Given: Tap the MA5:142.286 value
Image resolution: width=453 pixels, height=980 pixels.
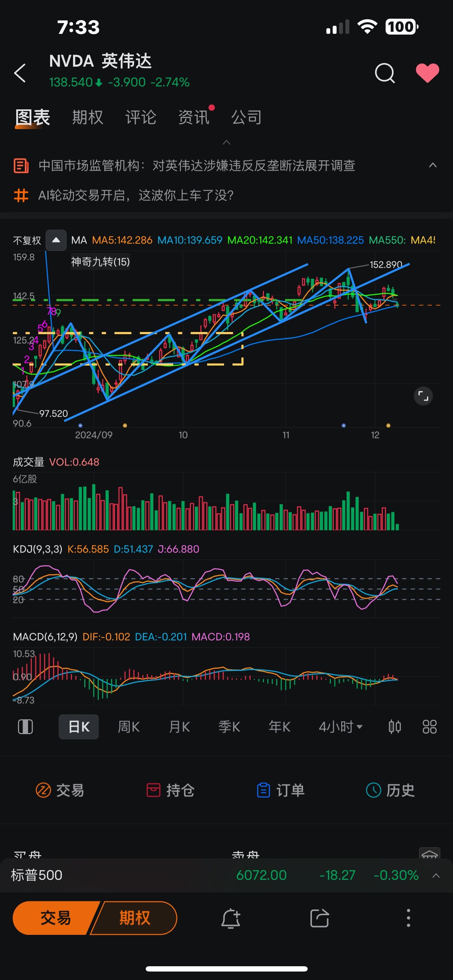Looking at the screenshot, I should tap(122, 240).
